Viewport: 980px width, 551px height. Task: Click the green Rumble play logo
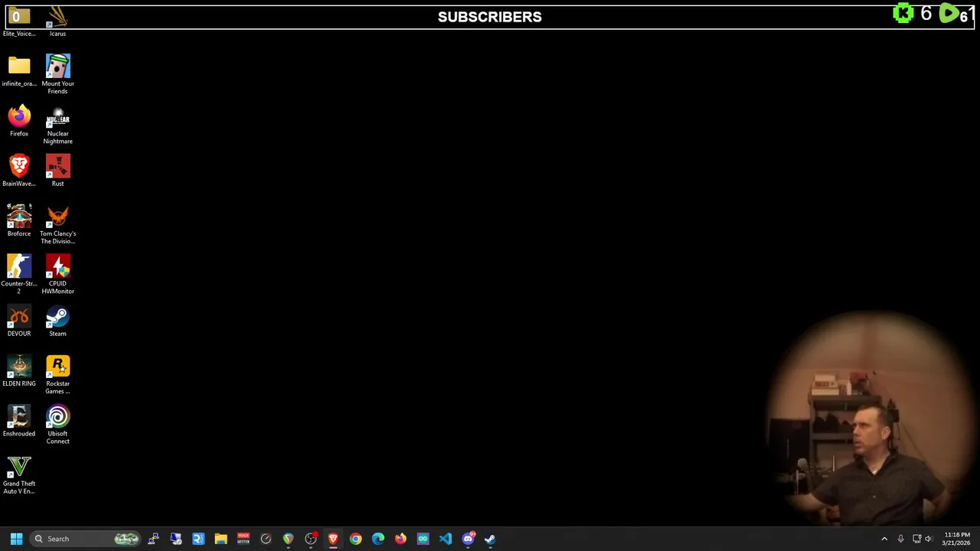tap(950, 14)
